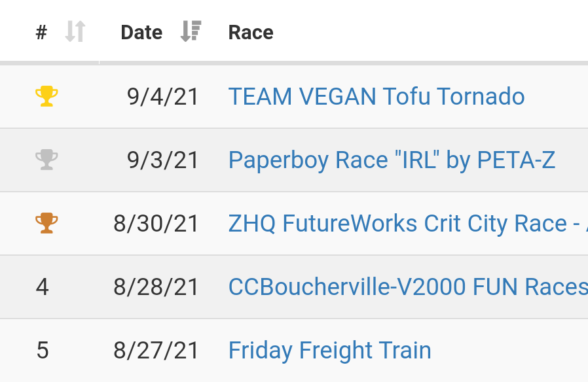Select the 8/27/21 date cell

[x=156, y=351]
